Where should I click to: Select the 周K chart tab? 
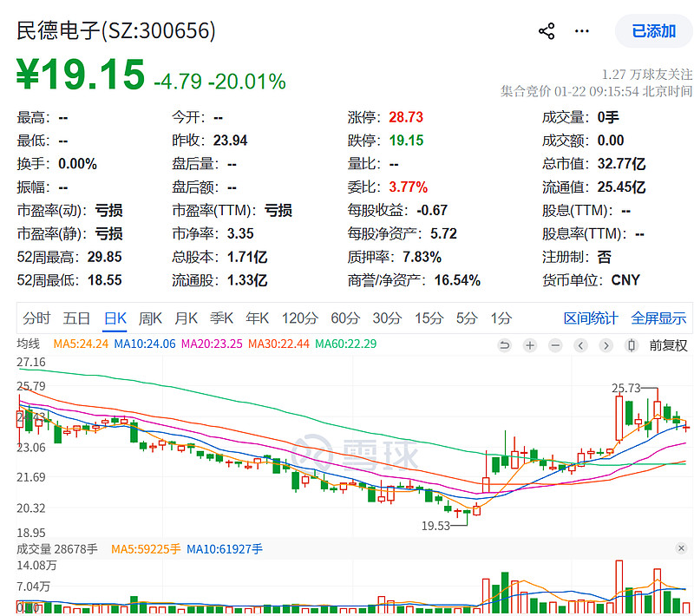(150, 318)
